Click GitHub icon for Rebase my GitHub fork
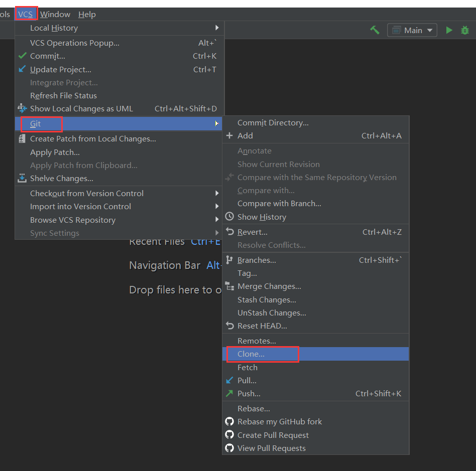This screenshot has width=476, height=471. [x=229, y=421]
